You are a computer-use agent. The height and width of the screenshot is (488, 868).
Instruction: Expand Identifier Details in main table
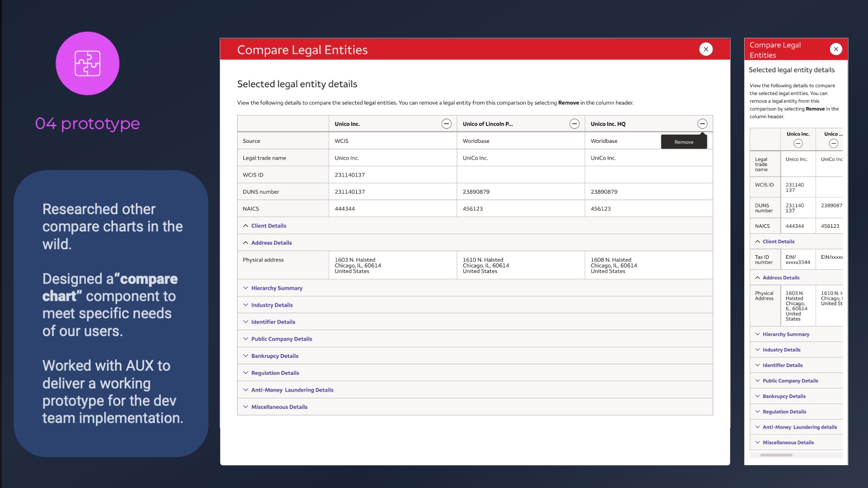[x=273, y=322]
